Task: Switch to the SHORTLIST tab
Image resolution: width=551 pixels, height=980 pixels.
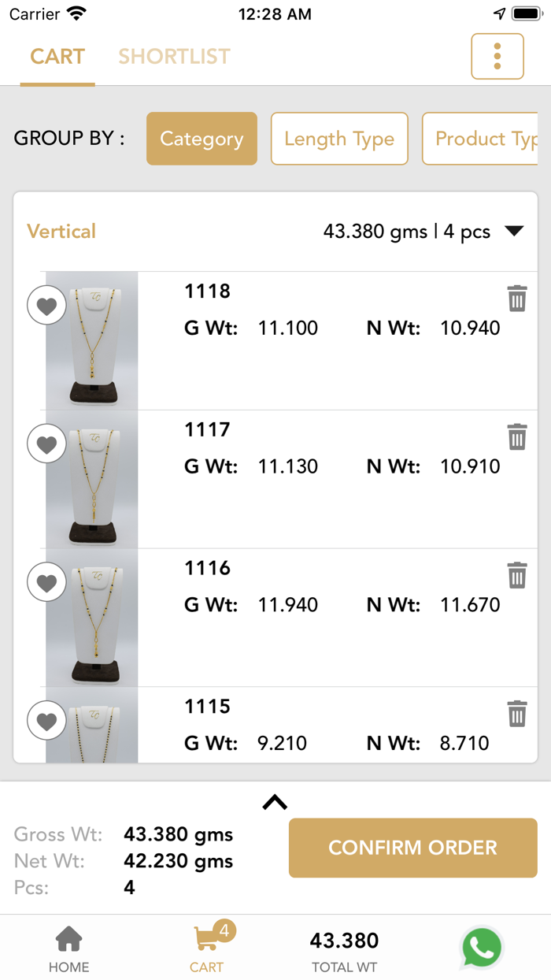Action: tap(174, 56)
